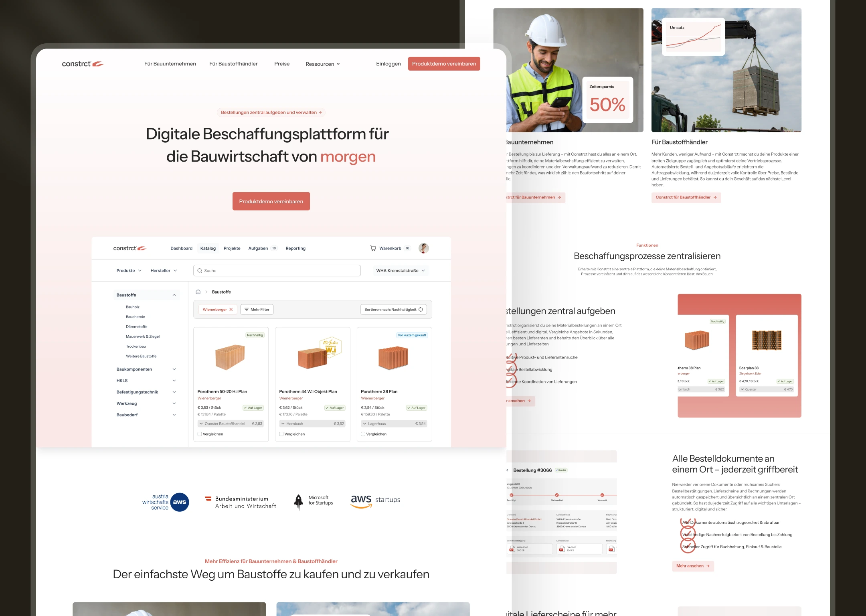Remove the Wienerberger filter with the X
866x616 pixels.
coord(231,310)
